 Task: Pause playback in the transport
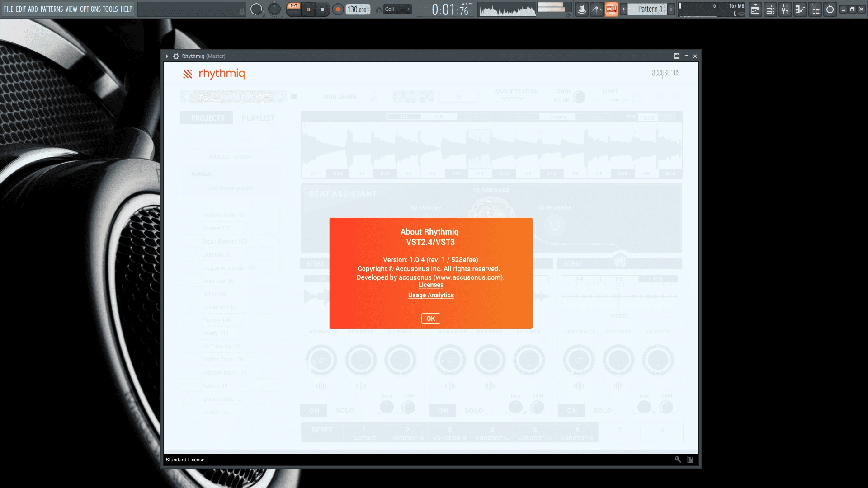tap(308, 9)
